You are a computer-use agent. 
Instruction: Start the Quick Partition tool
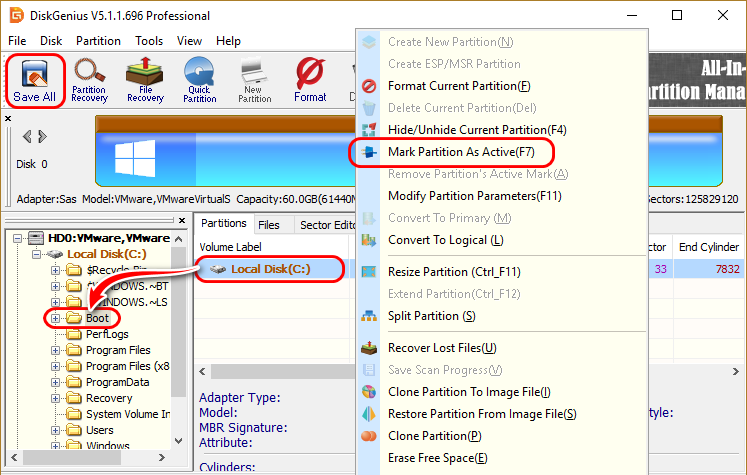point(200,81)
